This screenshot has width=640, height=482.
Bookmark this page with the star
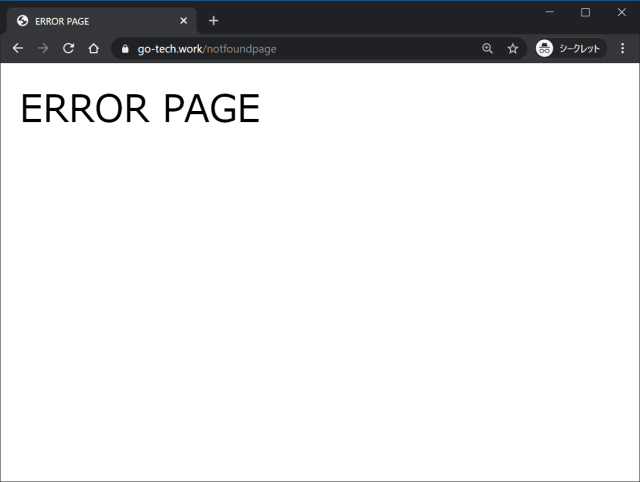coord(513,49)
